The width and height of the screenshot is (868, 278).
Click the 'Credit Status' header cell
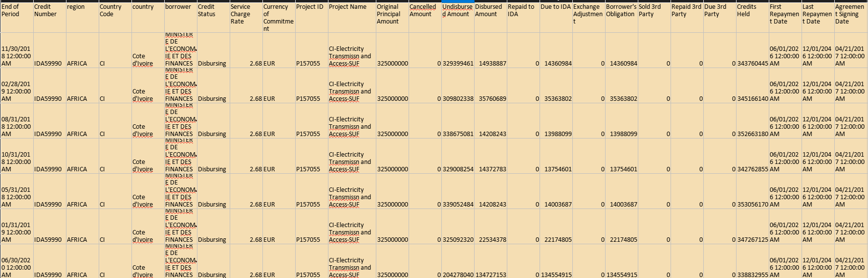pyautogui.click(x=213, y=18)
